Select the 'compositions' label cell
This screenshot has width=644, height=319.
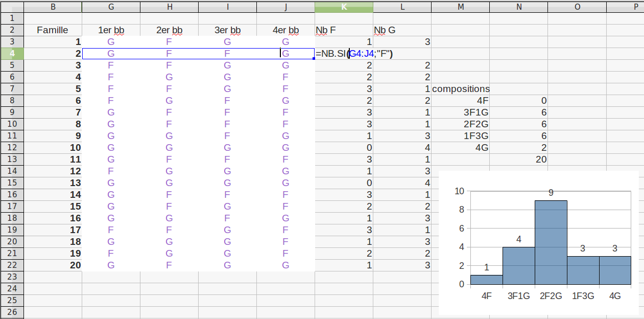[x=460, y=89]
